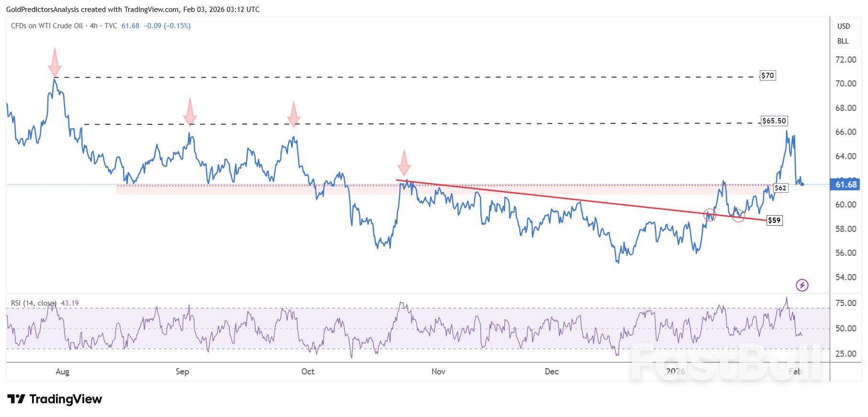This screenshot has height=417, width=868.
Task: Select the $65.50 resistance label
Action: click(774, 121)
